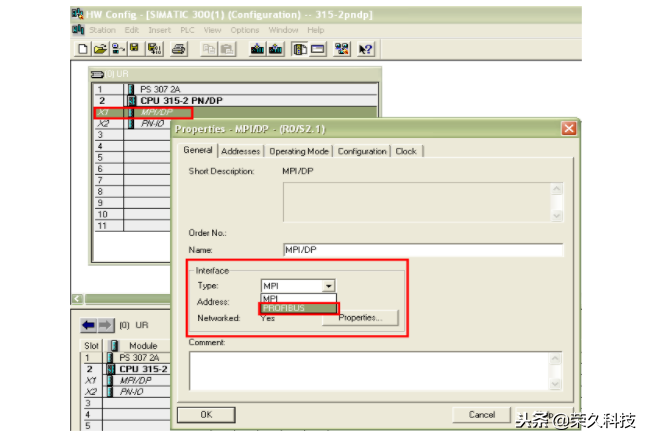Click the Save and Compile toolbar icon
Image resolution: width=648 pixels, height=441 pixels.
[154, 48]
